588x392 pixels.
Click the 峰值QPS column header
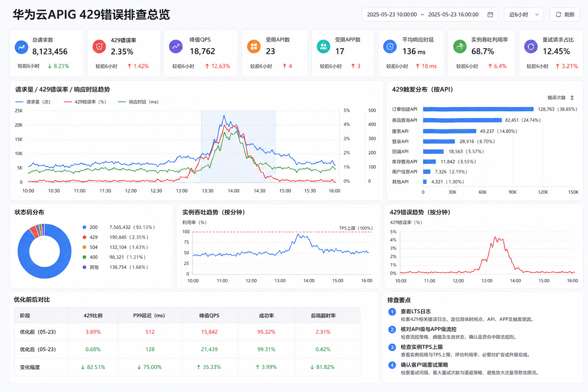(x=209, y=315)
